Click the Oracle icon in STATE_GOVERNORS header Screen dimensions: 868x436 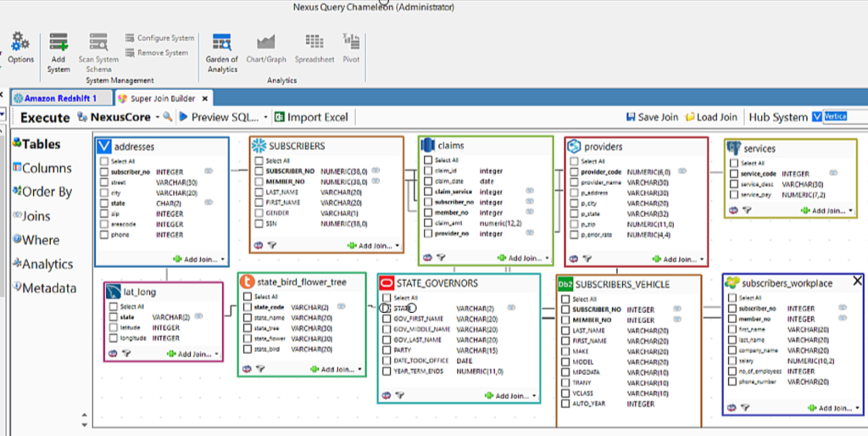(x=387, y=283)
